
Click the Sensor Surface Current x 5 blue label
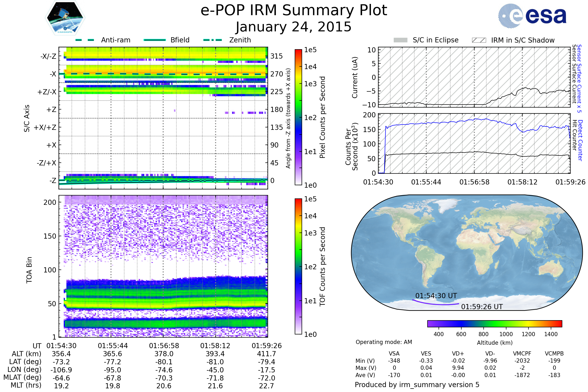579,78
